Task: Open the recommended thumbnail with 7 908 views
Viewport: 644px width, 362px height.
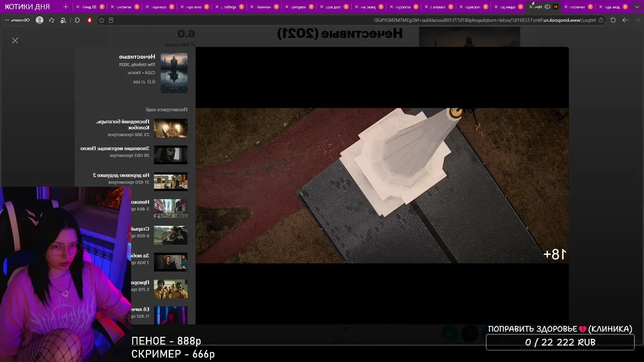Action: point(171,262)
